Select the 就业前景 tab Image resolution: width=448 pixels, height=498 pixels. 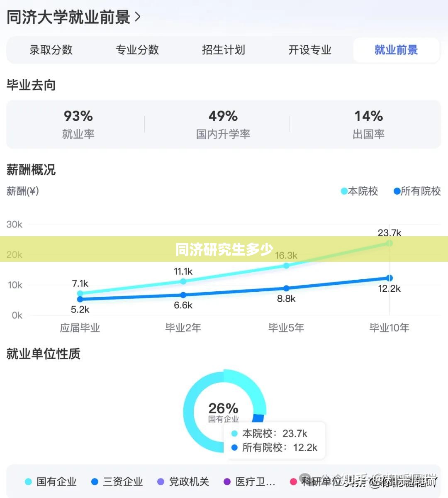coord(396,50)
